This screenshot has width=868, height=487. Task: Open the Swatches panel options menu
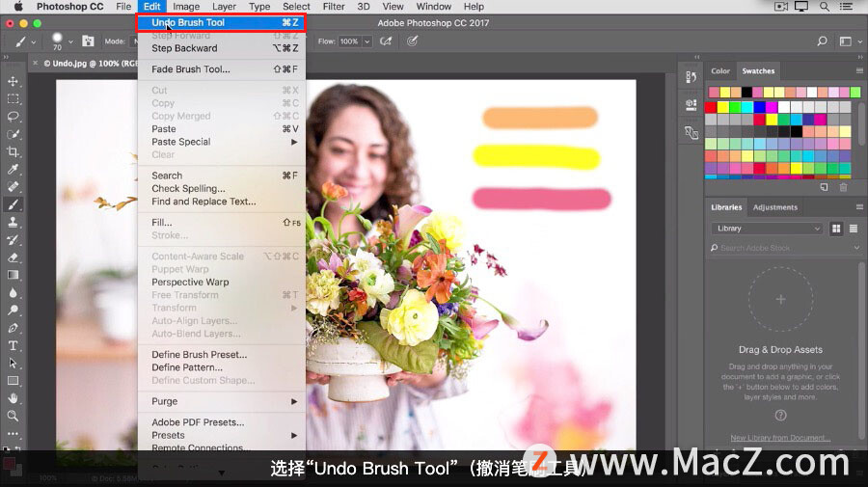click(859, 70)
